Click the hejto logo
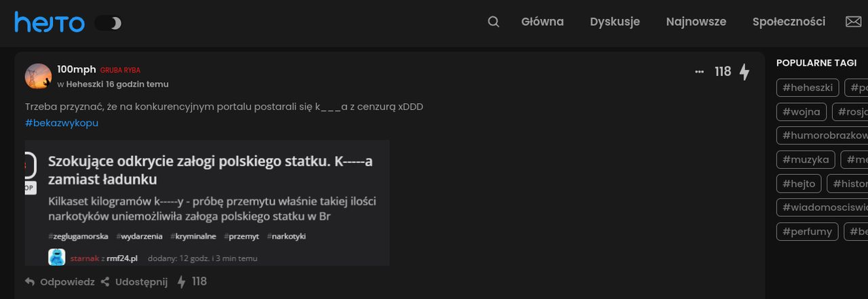Image resolution: width=868 pixels, height=299 pixels. (x=50, y=22)
